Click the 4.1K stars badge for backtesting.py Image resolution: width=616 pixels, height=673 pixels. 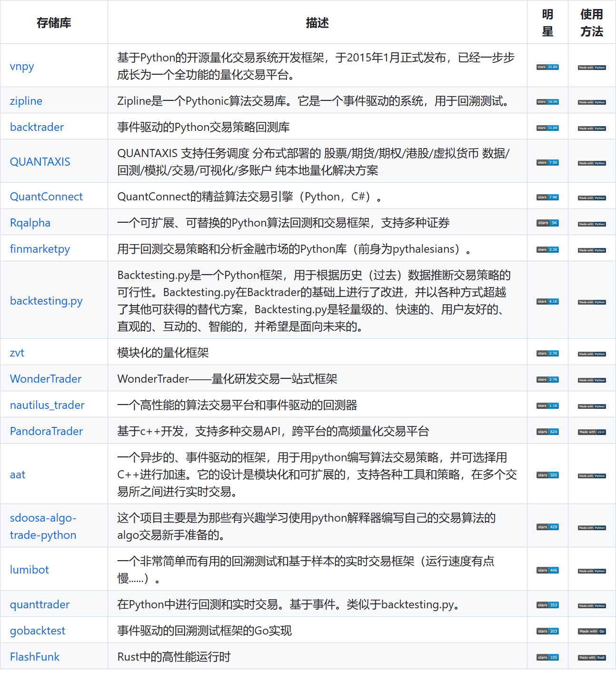(547, 302)
